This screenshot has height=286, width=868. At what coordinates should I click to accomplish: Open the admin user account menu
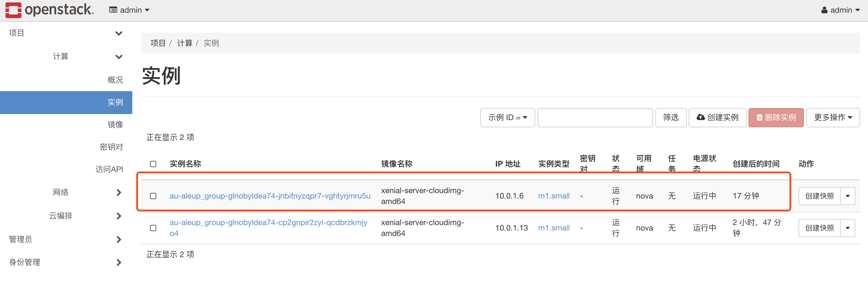click(841, 10)
